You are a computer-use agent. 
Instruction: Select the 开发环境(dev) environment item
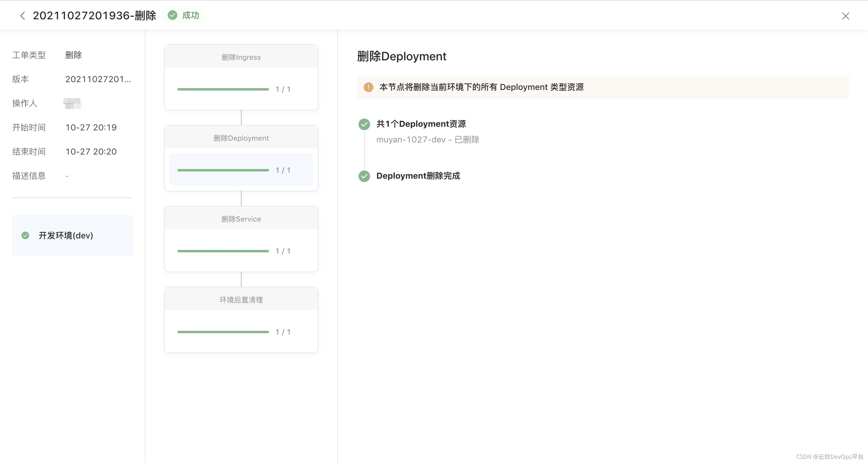tap(72, 235)
